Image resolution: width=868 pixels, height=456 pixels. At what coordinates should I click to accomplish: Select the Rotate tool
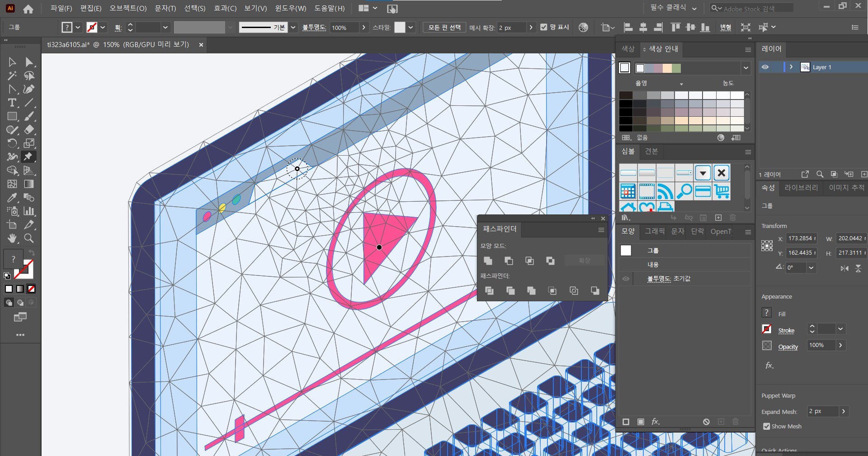(12, 143)
